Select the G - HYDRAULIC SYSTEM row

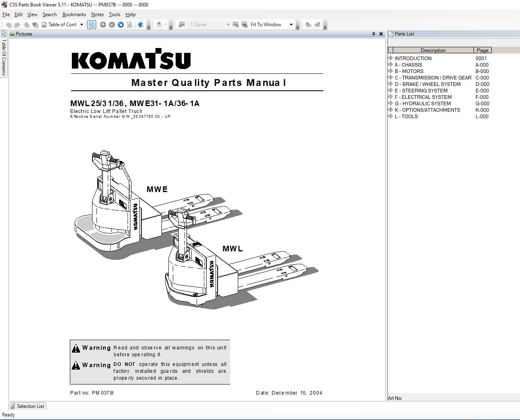pyautogui.click(x=440, y=103)
